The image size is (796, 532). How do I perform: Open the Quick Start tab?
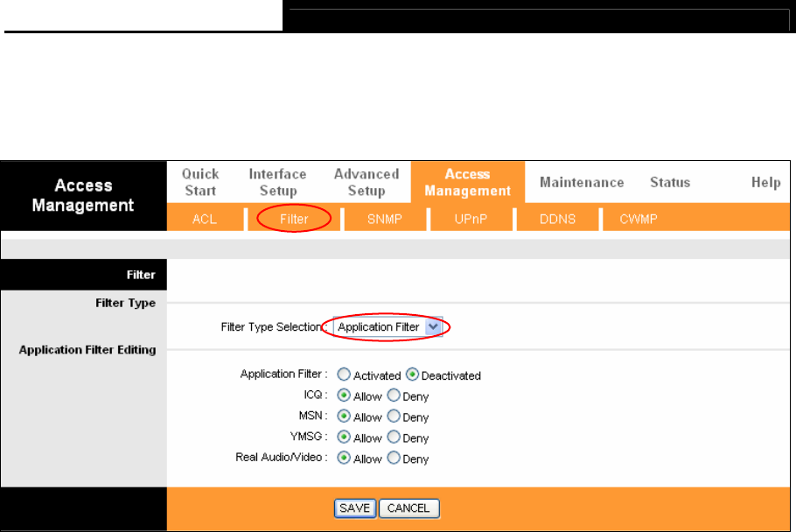click(200, 182)
